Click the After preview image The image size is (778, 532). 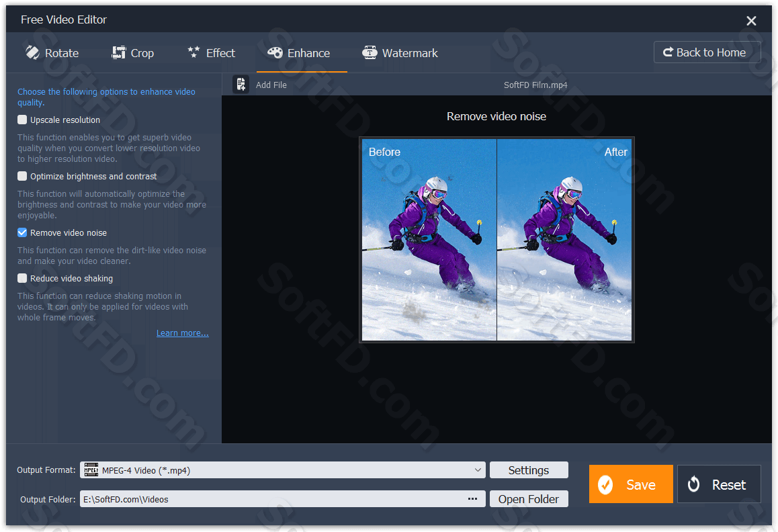pos(564,240)
